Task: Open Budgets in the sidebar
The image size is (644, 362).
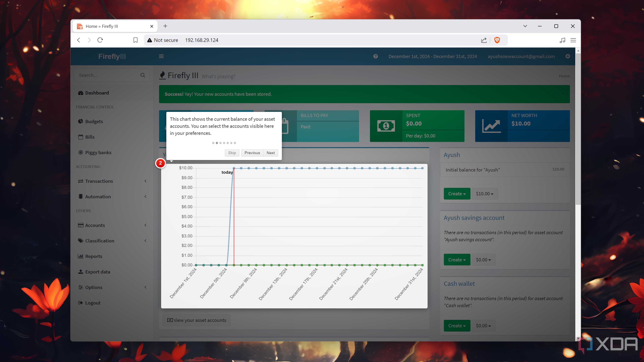Action: click(x=94, y=121)
